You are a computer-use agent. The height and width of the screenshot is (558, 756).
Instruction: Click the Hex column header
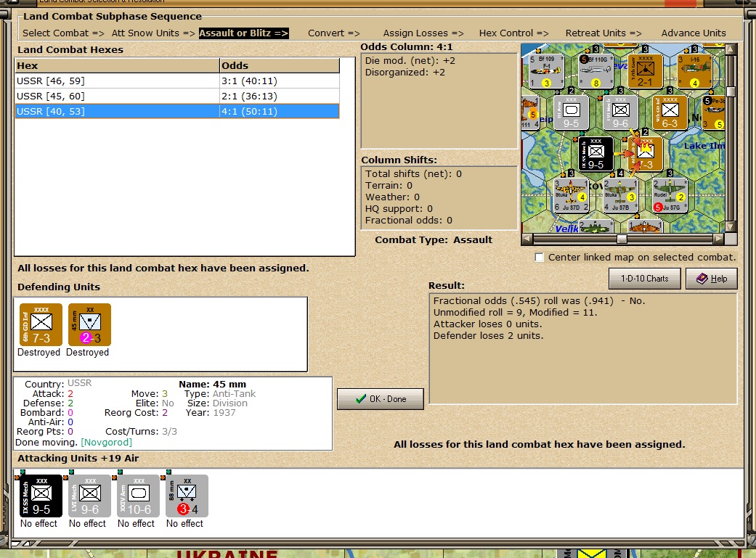[x=117, y=65]
